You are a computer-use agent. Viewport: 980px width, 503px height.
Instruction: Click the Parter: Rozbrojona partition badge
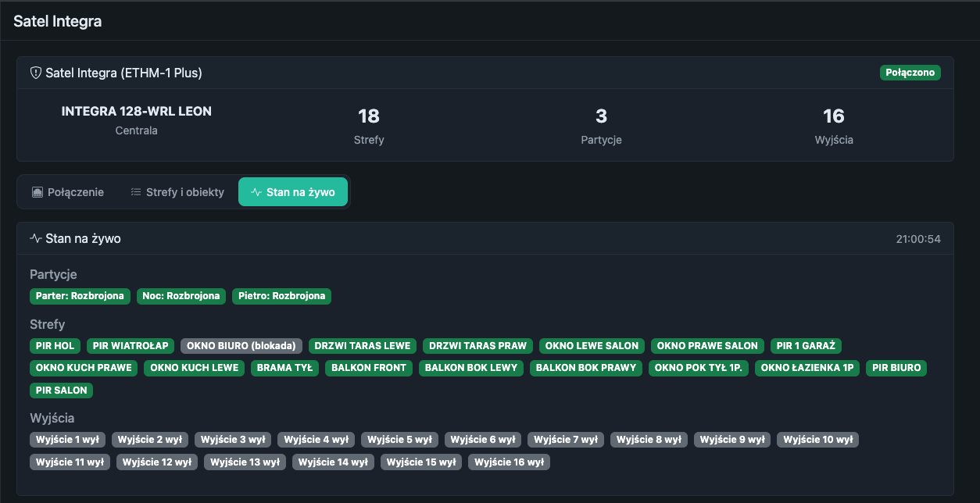point(80,296)
